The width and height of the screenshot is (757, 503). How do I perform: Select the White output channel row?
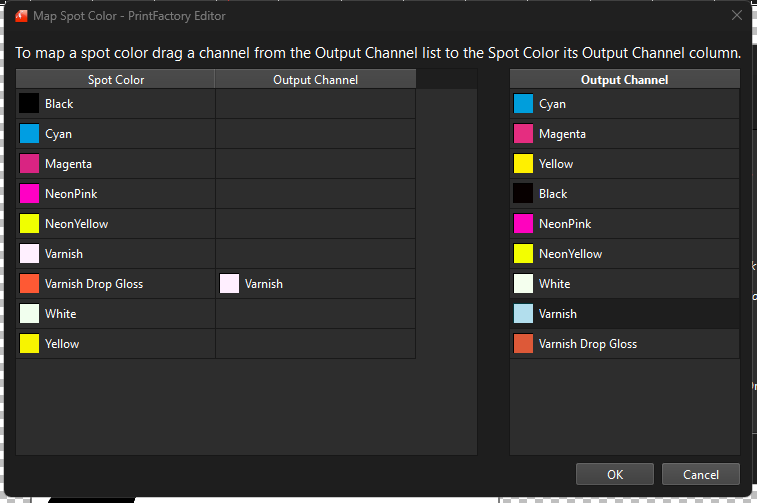(x=625, y=284)
